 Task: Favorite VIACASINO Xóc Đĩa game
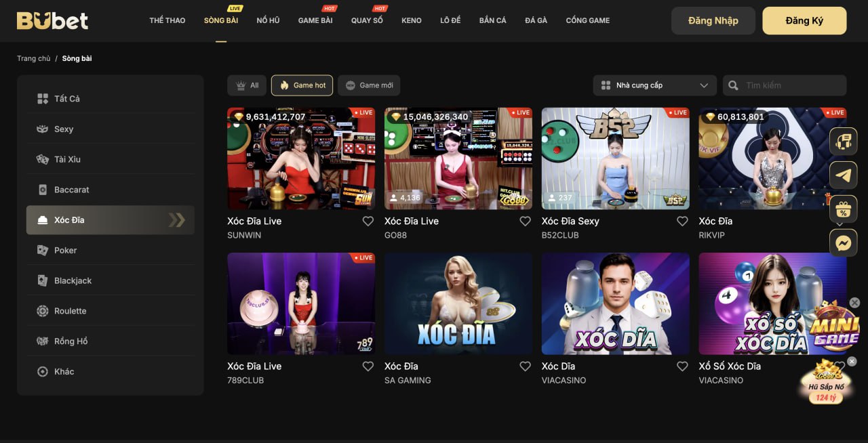[x=682, y=366]
